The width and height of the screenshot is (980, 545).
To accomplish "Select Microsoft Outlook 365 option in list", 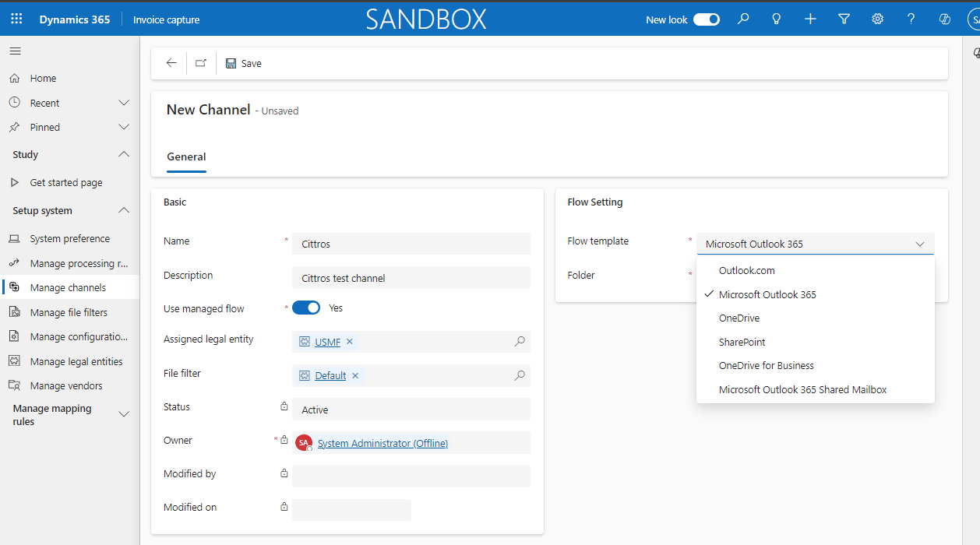I will [x=816, y=294].
